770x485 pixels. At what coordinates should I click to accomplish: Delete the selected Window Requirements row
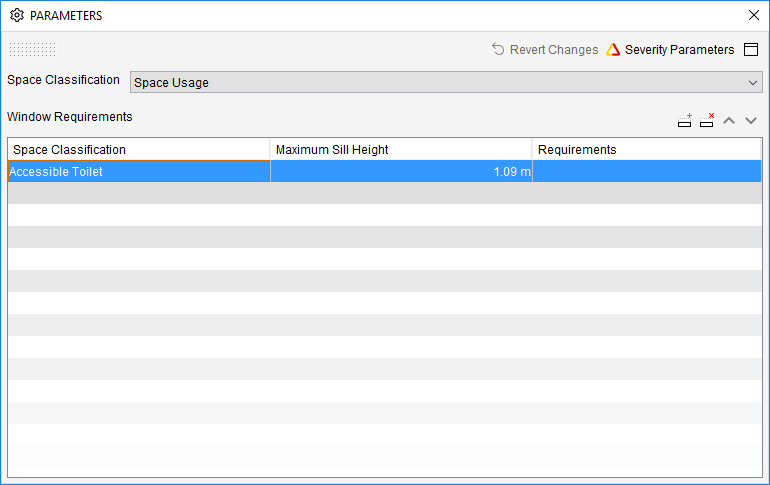point(707,120)
